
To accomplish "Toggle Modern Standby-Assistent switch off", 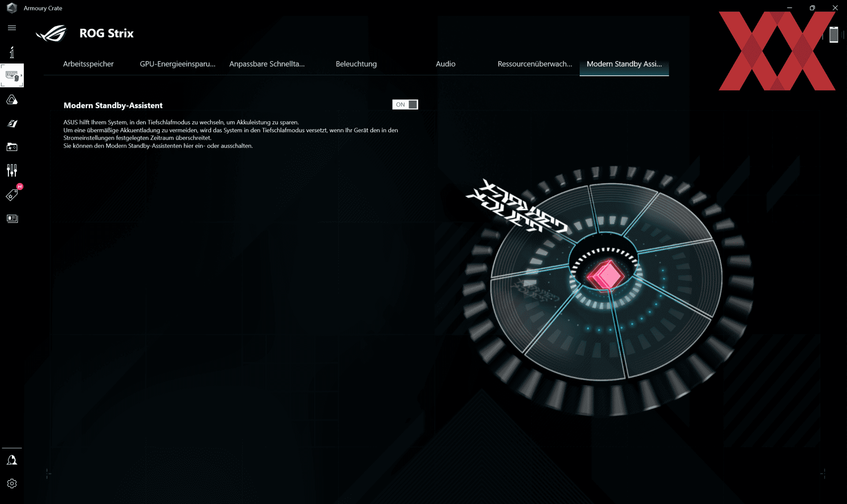I will (x=405, y=105).
